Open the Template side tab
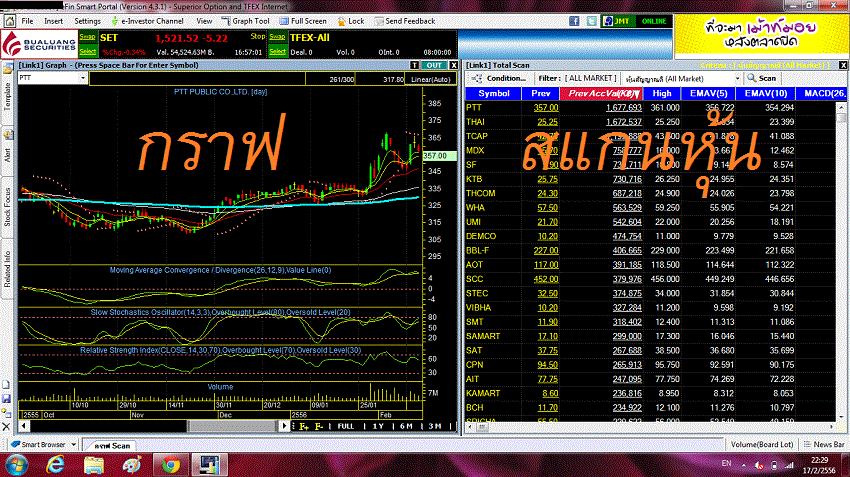The width and height of the screenshot is (850, 477). tap(8, 96)
